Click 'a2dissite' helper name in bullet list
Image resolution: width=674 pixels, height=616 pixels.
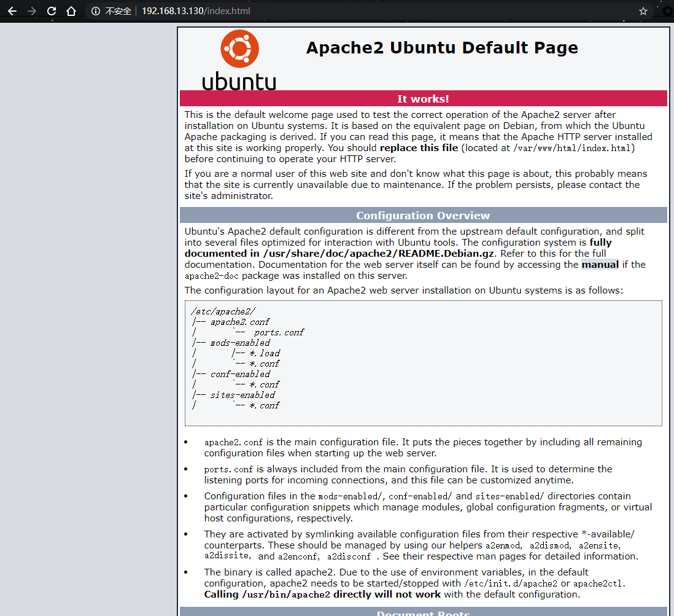tap(226, 556)
